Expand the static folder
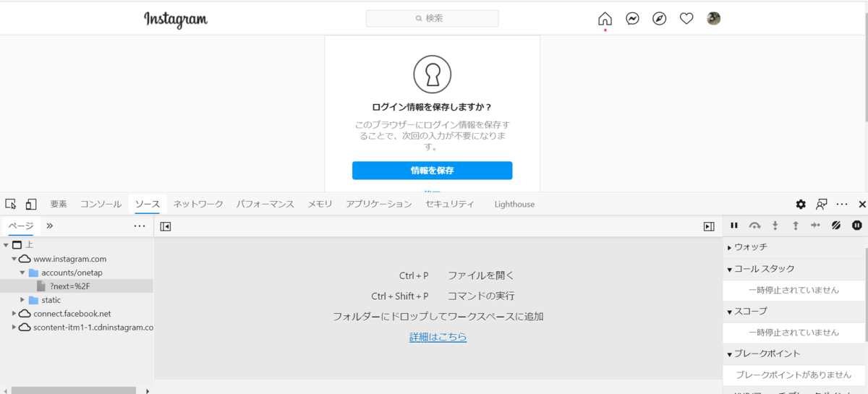 [22, 300]
